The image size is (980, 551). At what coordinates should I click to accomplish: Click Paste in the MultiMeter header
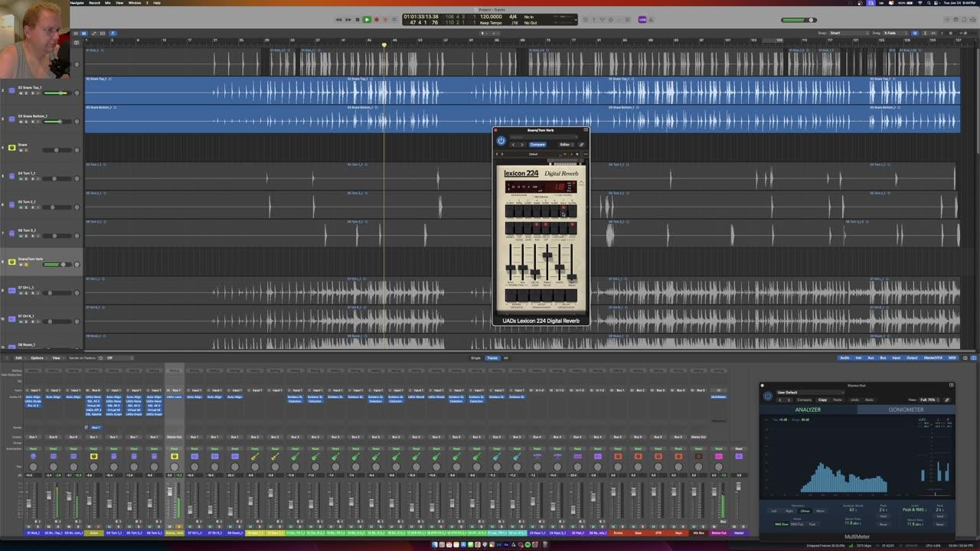(x=838, y=399)
